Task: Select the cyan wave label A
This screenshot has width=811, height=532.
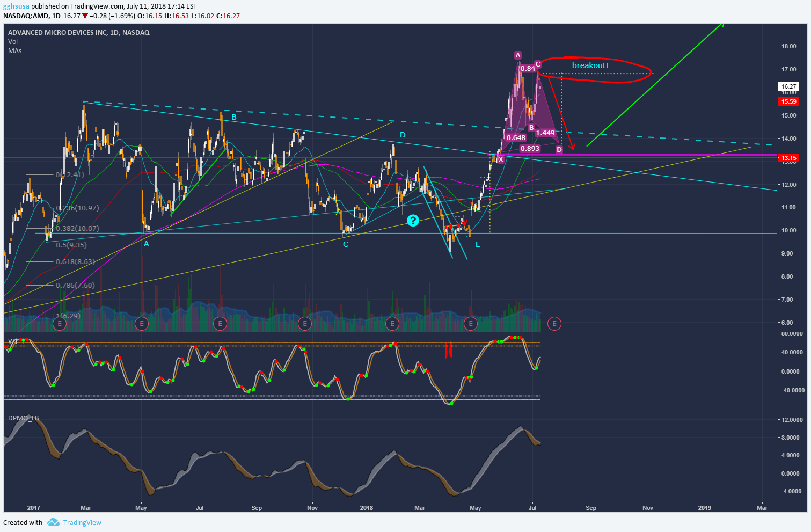Action: tap(147, 244)
